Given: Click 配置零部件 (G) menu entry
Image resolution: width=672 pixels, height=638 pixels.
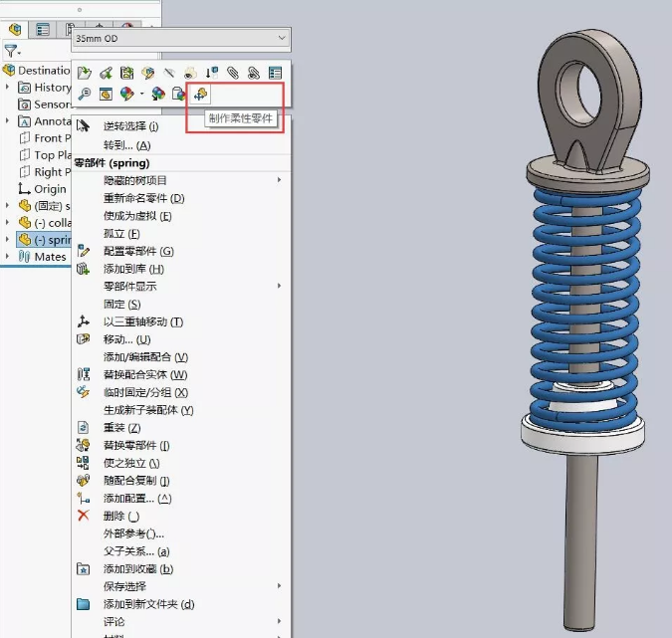Looking at the screenshot, I should (x=137, y=251).
